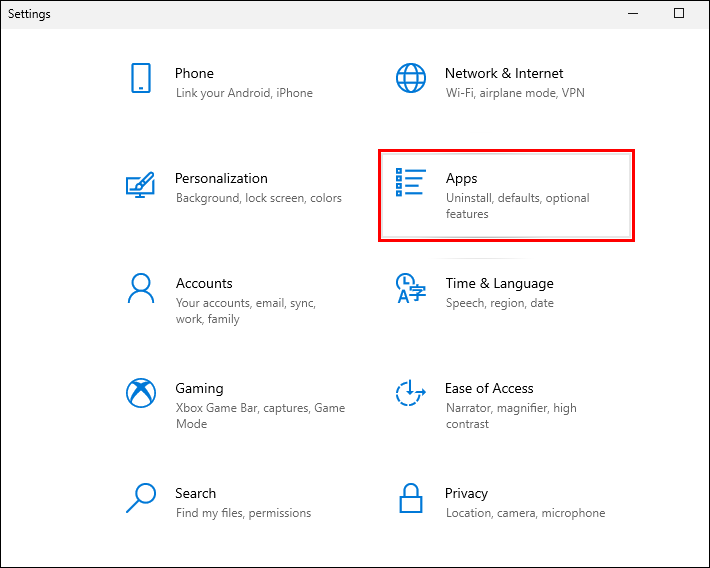710x568 pixels.
Task: Open Phone settings label
Action: tap(194, 73)
